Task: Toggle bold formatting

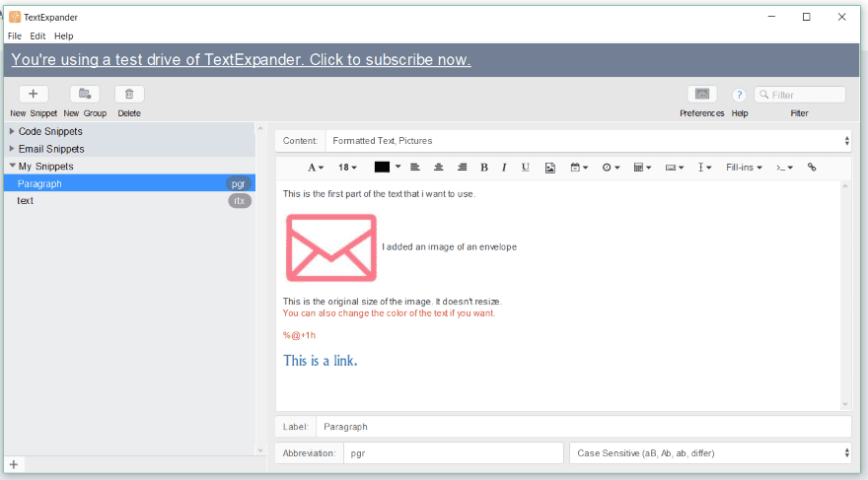Action: (484, 167)
